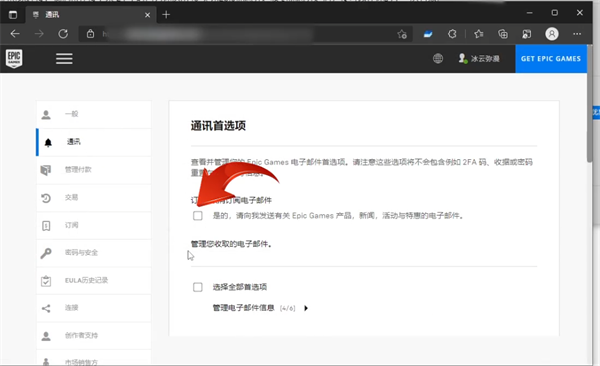Go back to the previous page
This screenshot has width=600, height=366.
[15, 34]
